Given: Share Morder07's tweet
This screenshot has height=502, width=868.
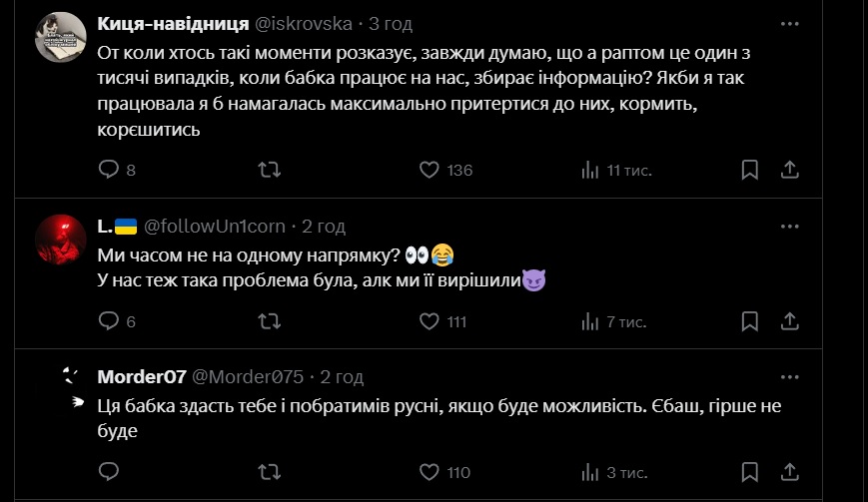Looking at the screenshot, I should (788, 471).
